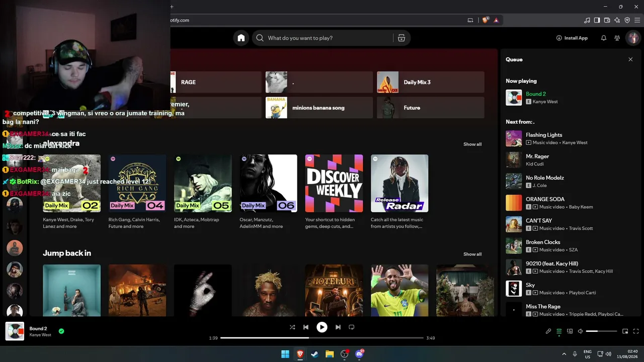
Task: Open Connect to a device icon
Action: tap(570, 331)
